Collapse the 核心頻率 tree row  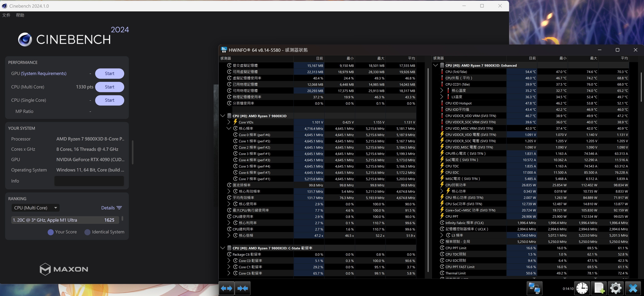click(229, 128)
